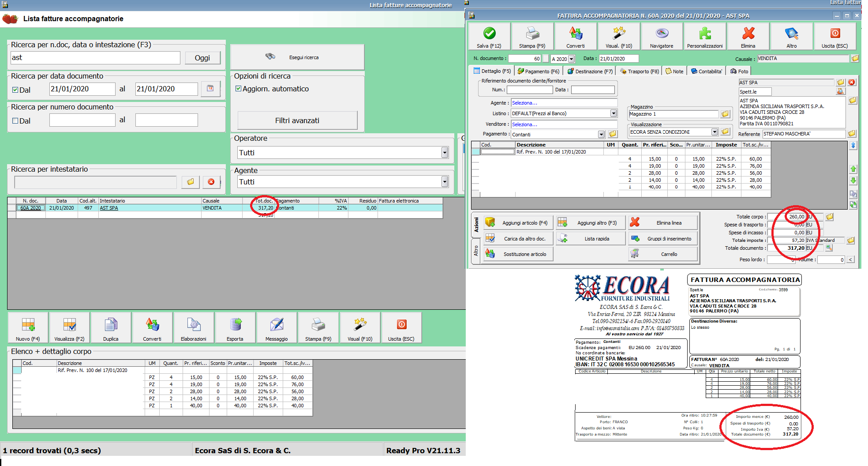868x466 pixels.
Task: Click Visual (F10) in list window
Action: (360, 327)
